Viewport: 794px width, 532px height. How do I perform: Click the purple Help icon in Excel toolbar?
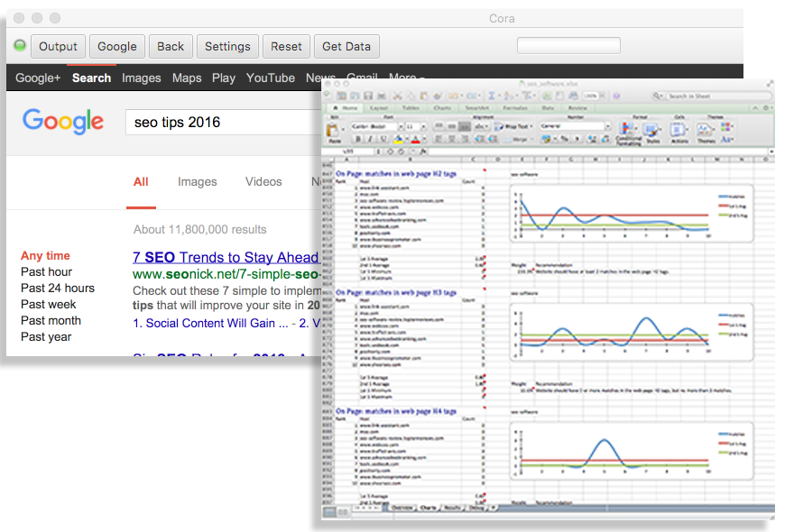pos(616,96)
